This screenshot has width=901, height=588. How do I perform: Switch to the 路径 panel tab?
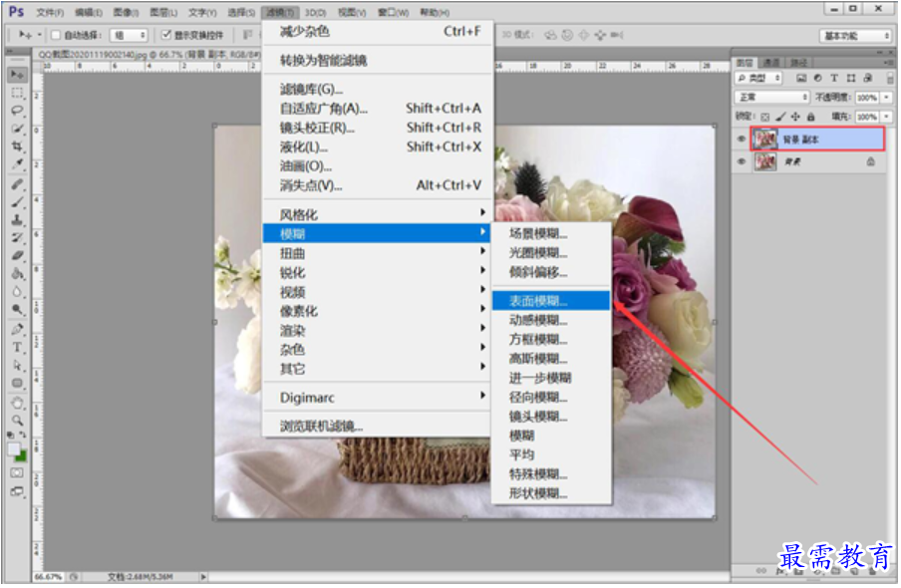(x=798, y=62)
